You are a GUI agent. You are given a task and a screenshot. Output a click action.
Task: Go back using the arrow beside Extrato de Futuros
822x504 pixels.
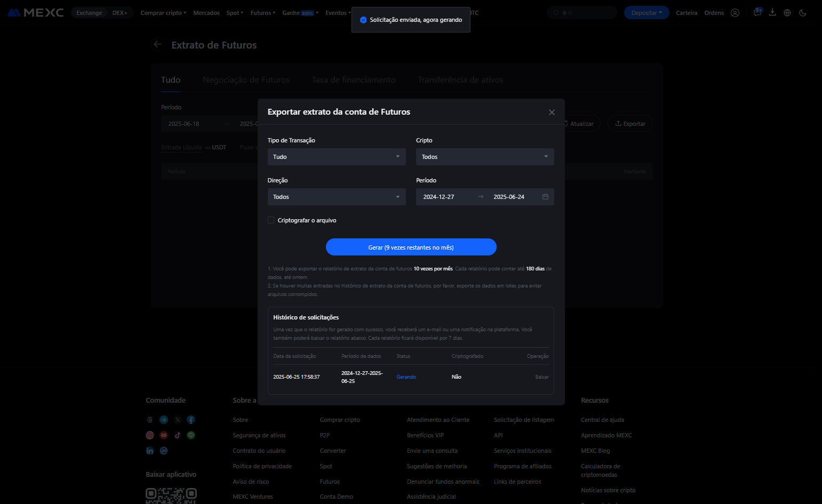[x=158, y=45]
